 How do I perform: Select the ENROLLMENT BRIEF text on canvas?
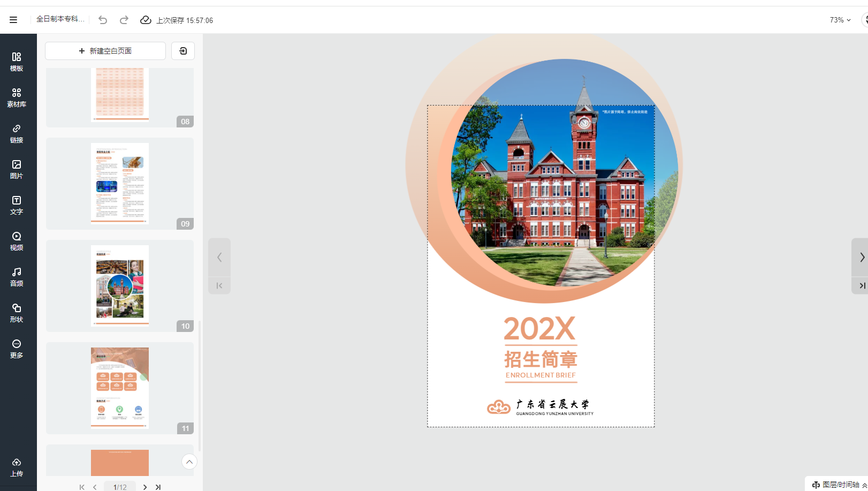[x=540, y=375]
